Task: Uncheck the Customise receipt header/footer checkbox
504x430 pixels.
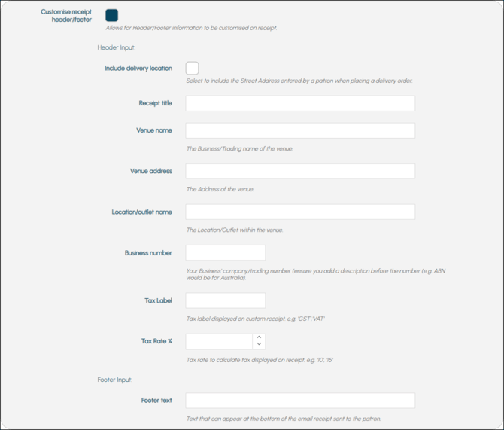Action: click(111, 15)
